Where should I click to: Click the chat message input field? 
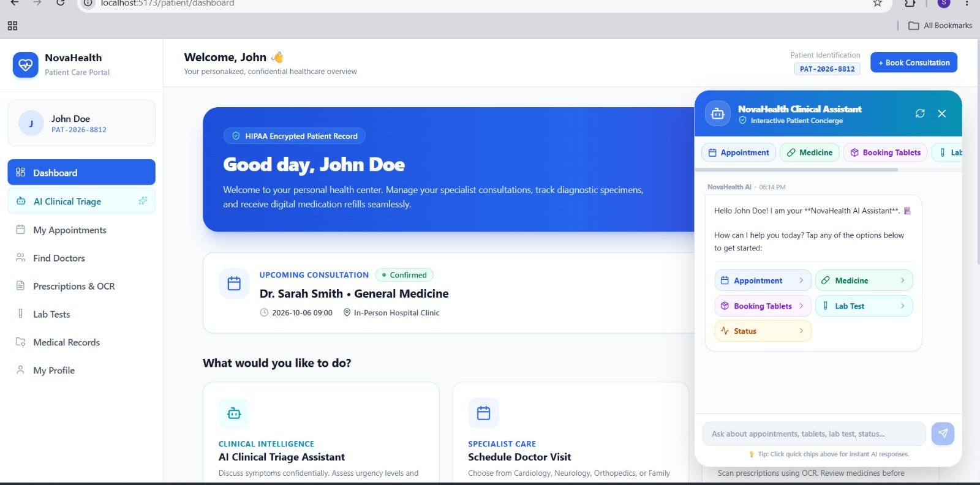point(814,434)
